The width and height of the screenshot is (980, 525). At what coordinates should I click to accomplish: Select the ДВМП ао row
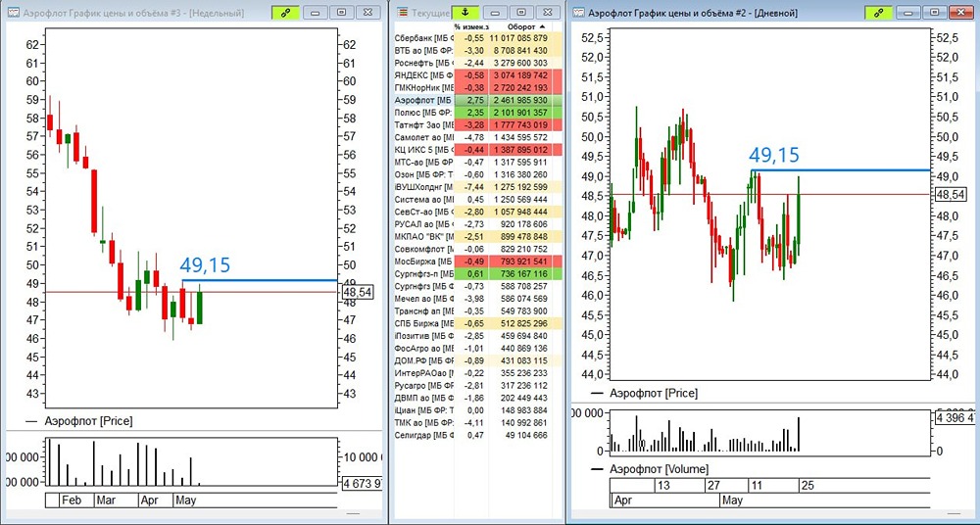pos(476,398)
